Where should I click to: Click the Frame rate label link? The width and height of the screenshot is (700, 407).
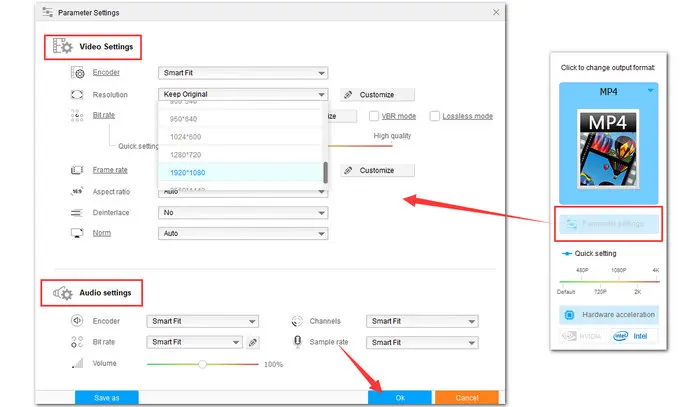point(110,170)
